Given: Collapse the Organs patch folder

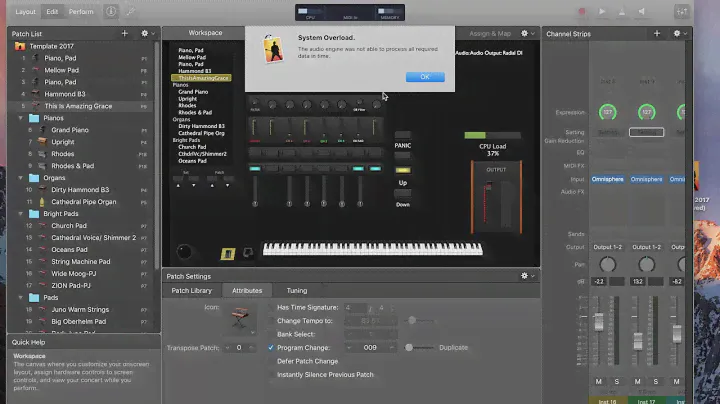Looking at the screenshot, I should point(20,178).
